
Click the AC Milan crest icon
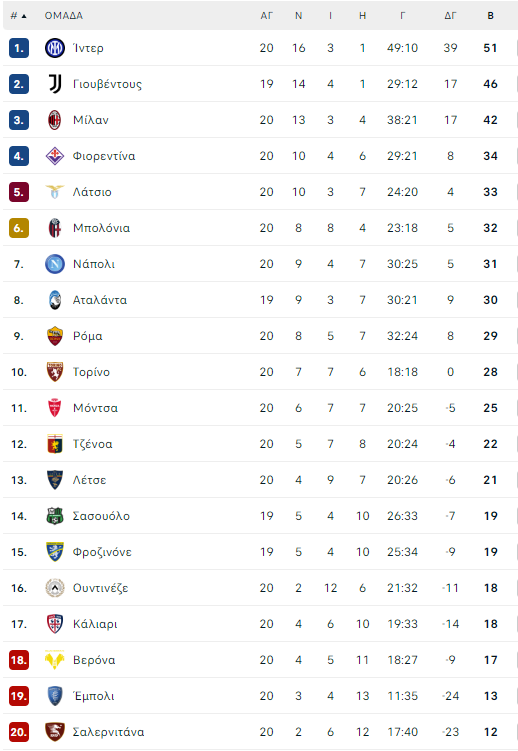coord(55,120)
